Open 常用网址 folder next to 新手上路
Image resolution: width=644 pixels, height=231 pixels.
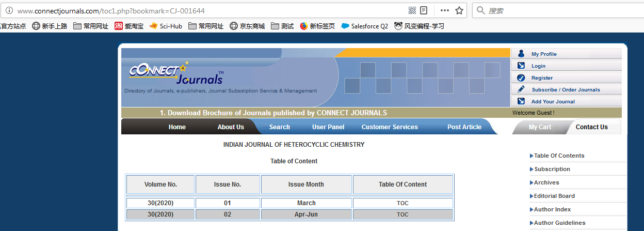tap(91, 26)
